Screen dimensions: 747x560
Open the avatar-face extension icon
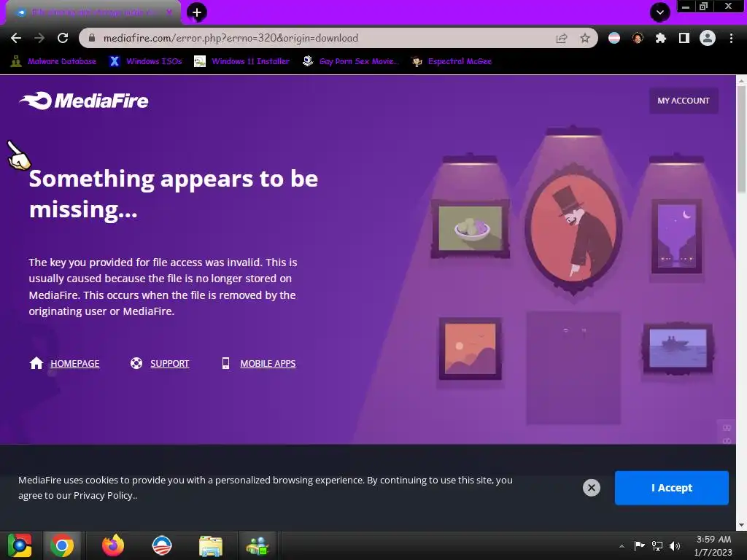[638, 38]
